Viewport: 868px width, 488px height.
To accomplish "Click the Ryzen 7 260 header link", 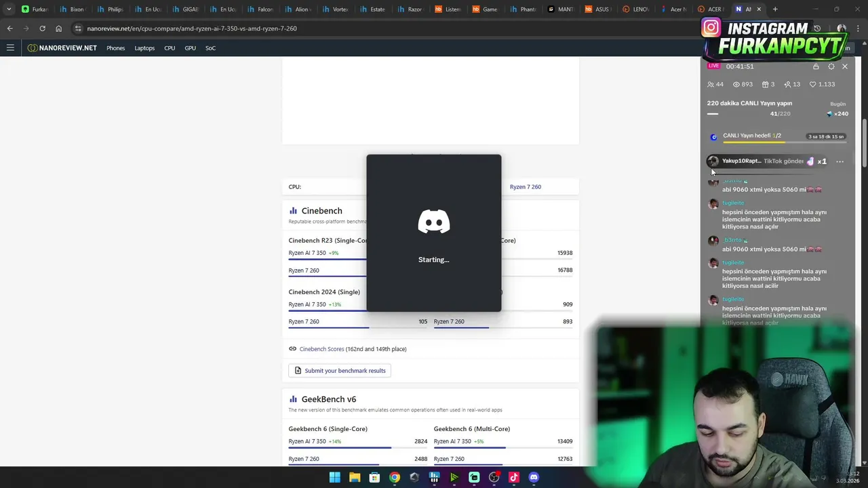I will [x=526, y=187].
